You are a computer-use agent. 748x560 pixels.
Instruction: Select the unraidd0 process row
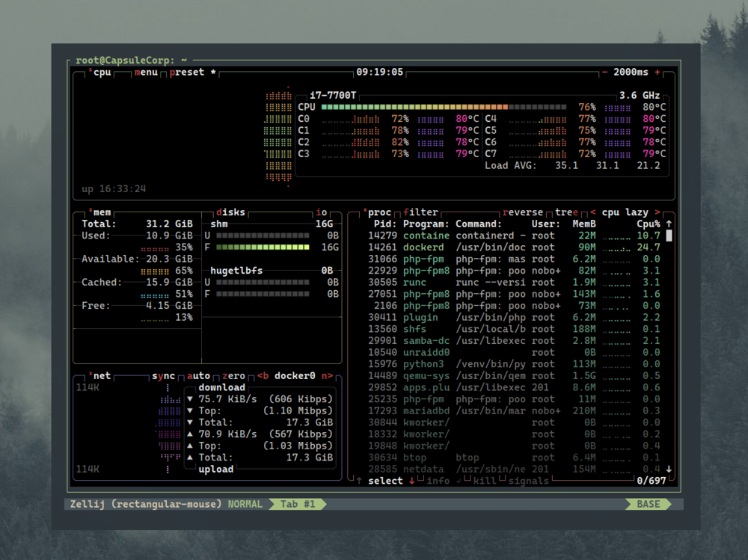tap(515, 352)
